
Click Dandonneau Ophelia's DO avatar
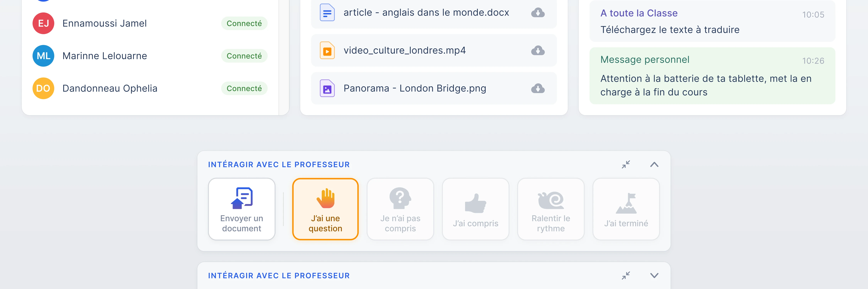tap(43, 88)
